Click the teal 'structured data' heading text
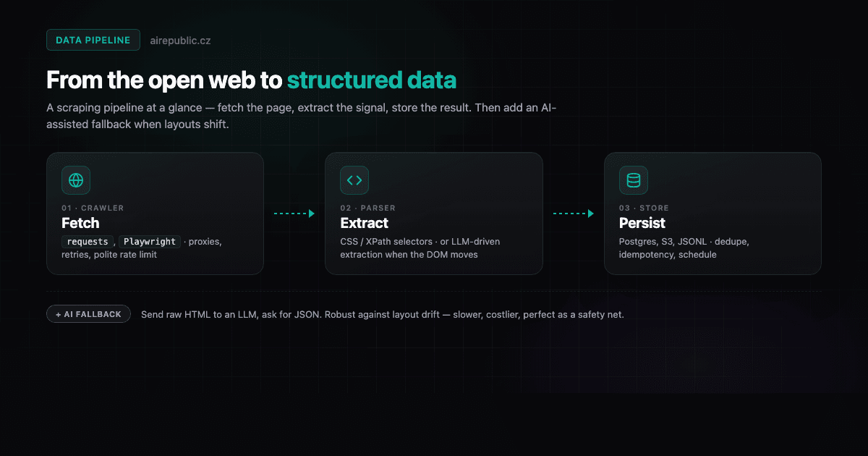Image resolution: width=868 pixels, height=456 pixels. pos(372,80)
